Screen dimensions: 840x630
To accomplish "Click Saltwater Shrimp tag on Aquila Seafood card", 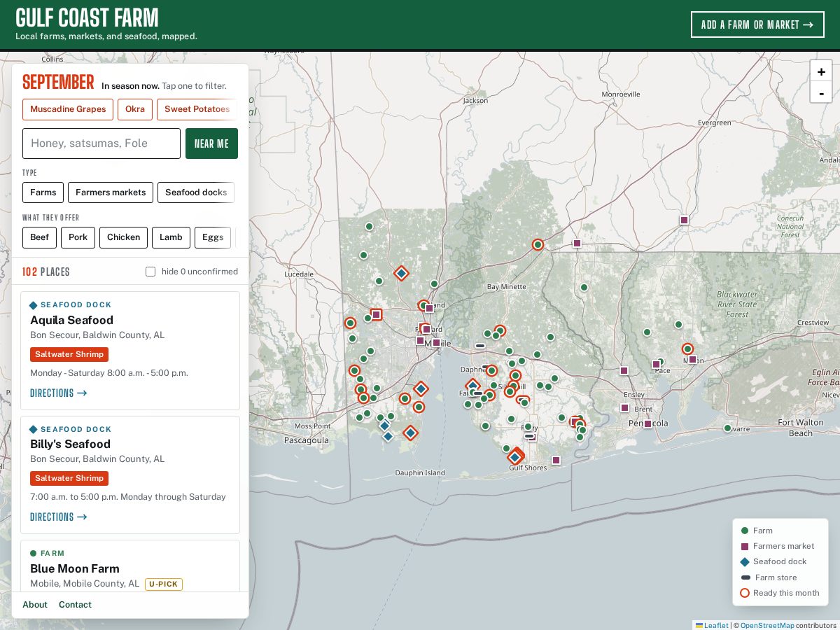I will (69, 354).
